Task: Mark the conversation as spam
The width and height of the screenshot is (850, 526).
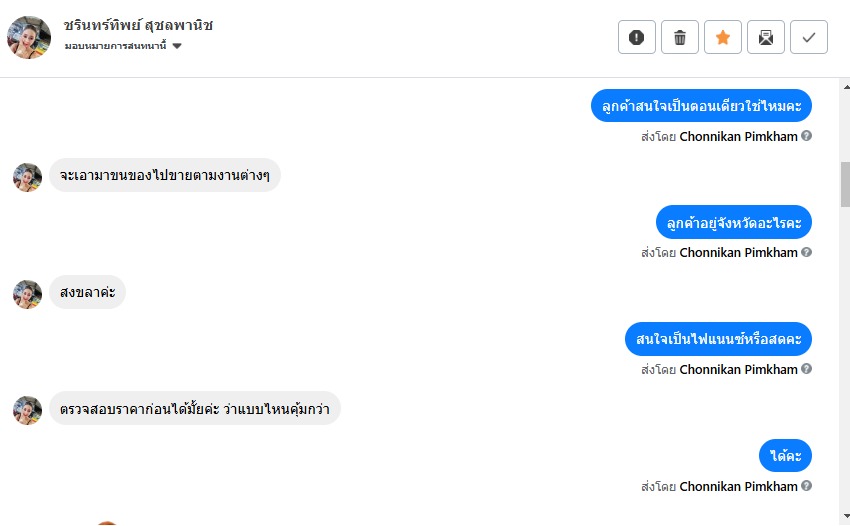Action: pyautogui.click(x=636, y=38)
